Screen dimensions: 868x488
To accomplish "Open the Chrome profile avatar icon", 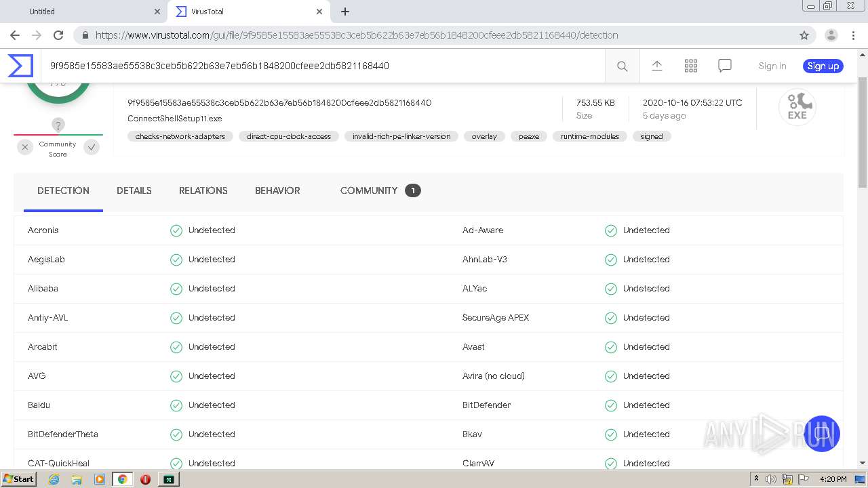I will coord(831,35).
